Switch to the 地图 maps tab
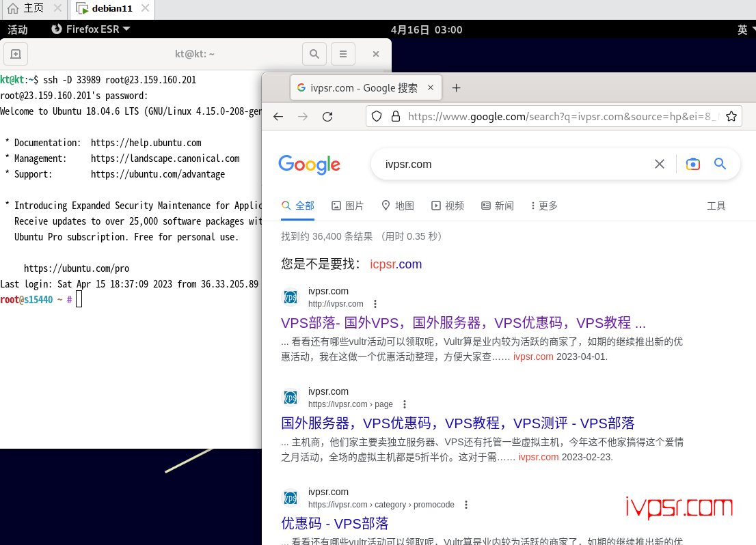The height and width of the screenshot is (545, 756). [398, 206]
